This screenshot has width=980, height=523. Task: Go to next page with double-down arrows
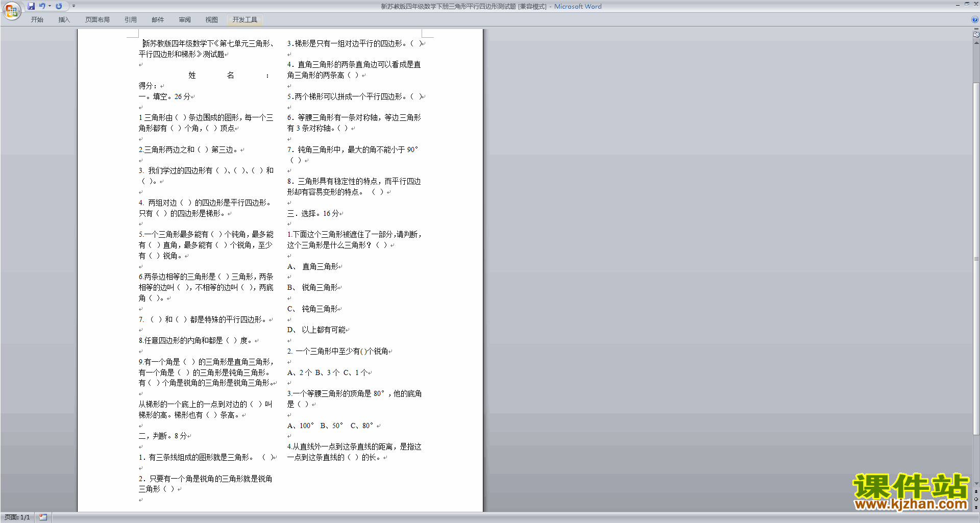coord(976,507)
